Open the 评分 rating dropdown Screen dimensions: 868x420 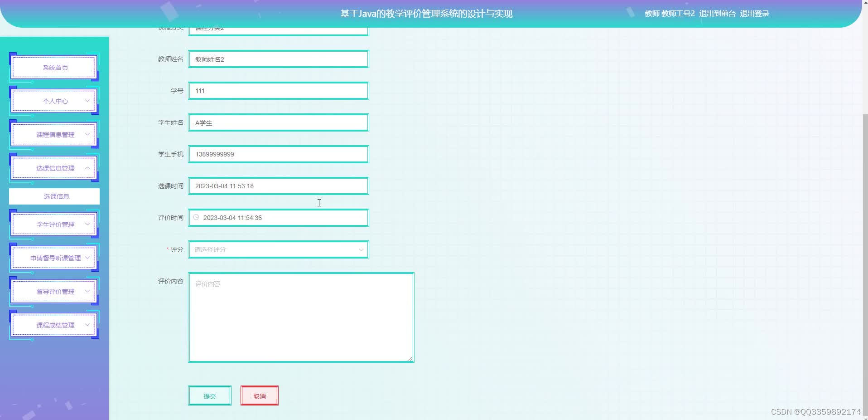(x=279, y=249)
